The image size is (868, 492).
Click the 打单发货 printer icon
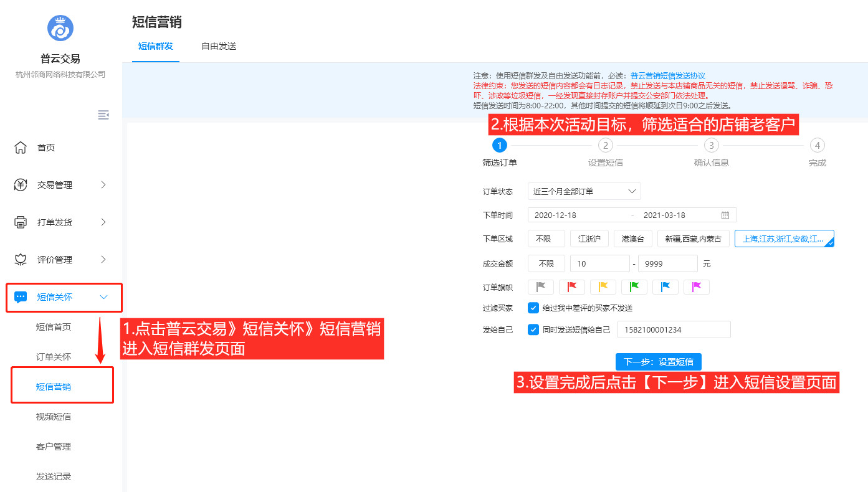(21, 222)
